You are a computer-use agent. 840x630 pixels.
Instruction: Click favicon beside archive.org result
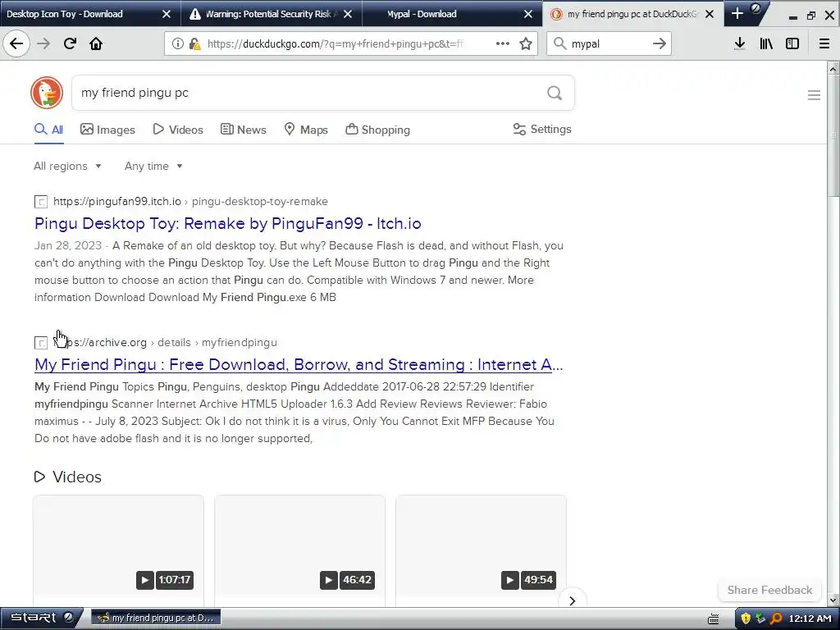click(41, 343)
